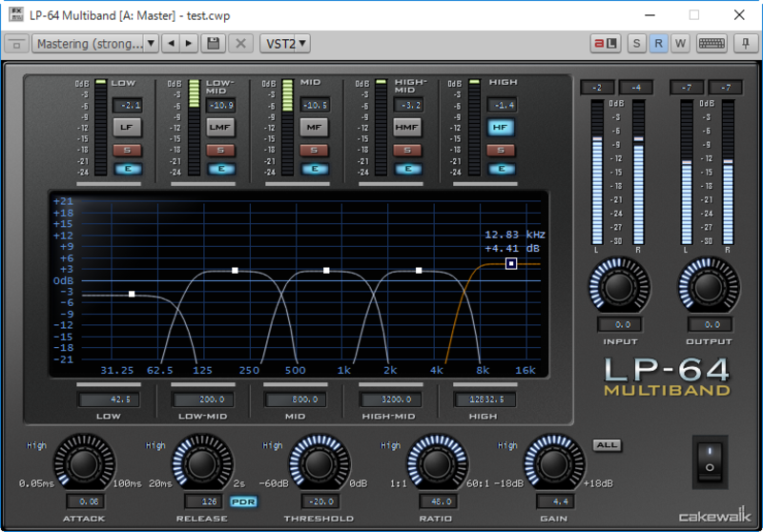Image resolution: width=763 pixels, height=532 pixels.
Task: Click the release value field 126
Action: [x=203, y=501]
